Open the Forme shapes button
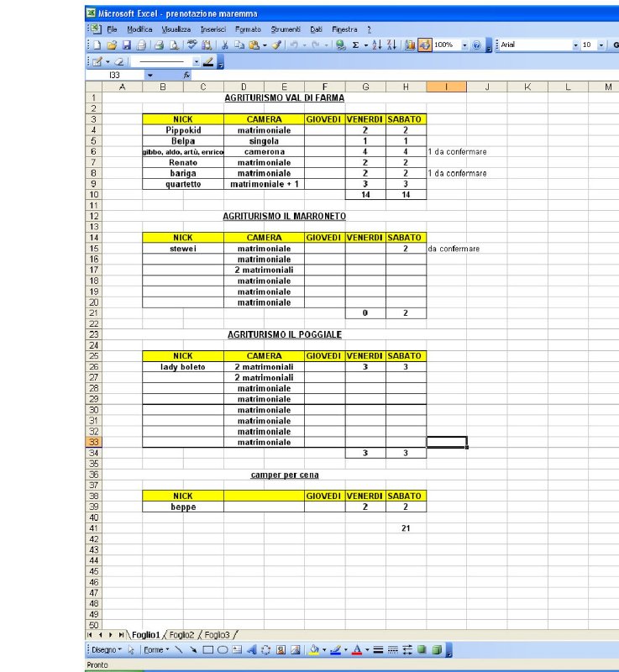The height and width of the screenshot is (672, 619). coord(156,649)
